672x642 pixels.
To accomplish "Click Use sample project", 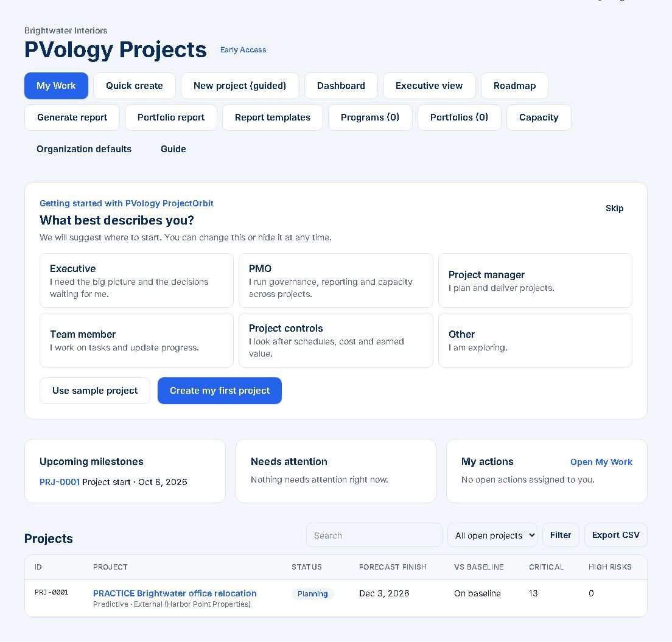I will point(95,391).
